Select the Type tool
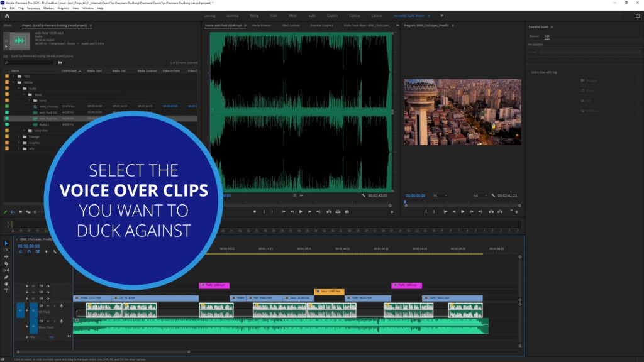The image size is (644, 362). point(6,290)
